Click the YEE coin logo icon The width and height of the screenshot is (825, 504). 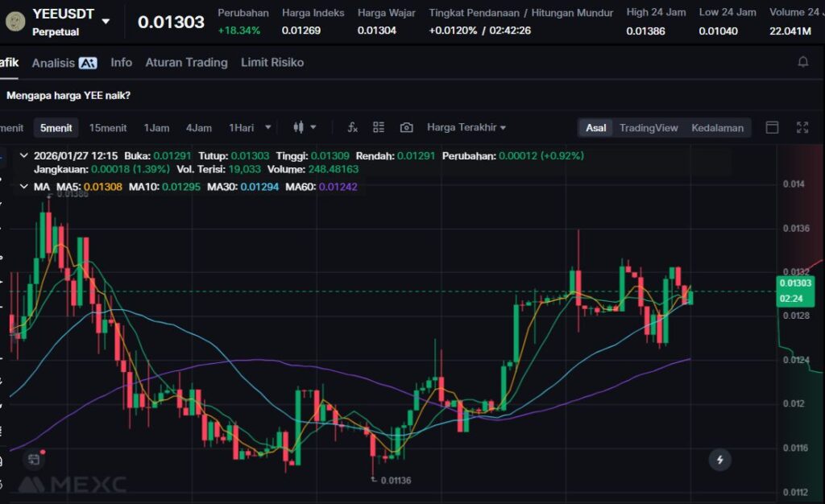(14, 21)
